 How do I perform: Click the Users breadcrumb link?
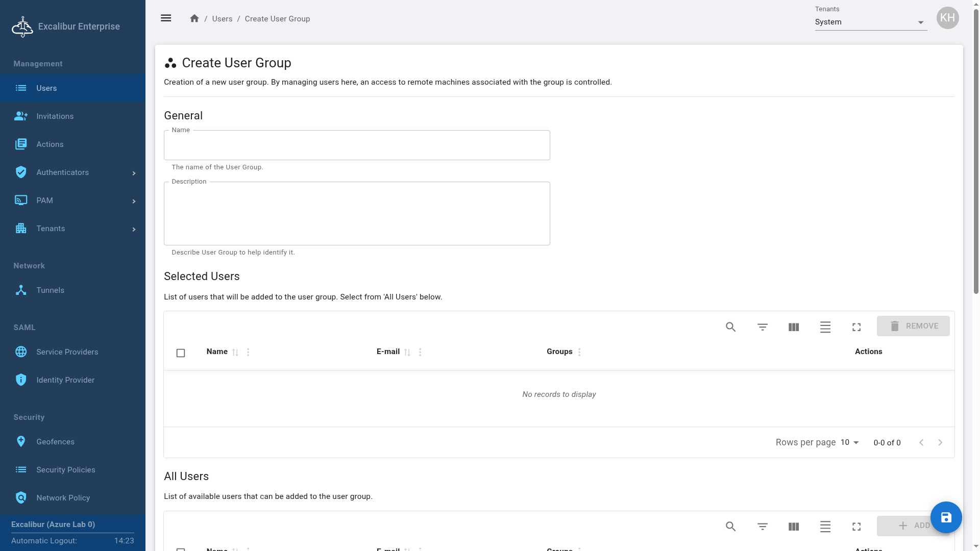[222, 19]
